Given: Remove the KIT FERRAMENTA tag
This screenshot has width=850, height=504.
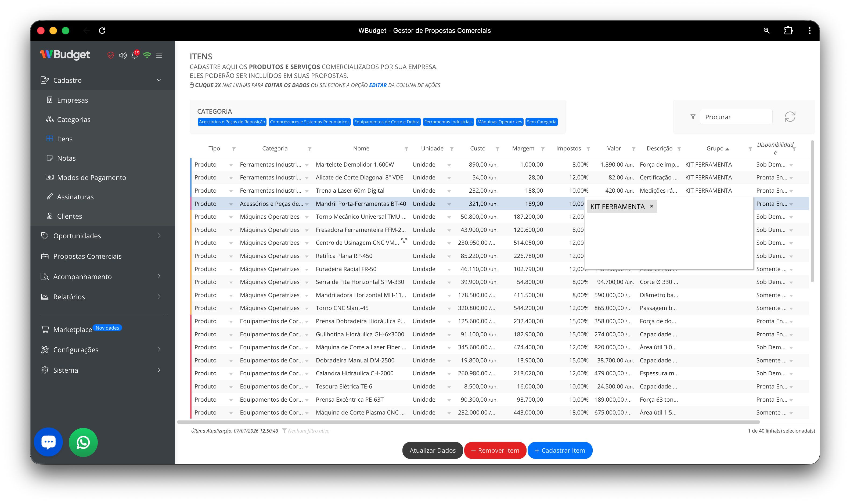Looking at the screenshot, I should coord(651,206).
